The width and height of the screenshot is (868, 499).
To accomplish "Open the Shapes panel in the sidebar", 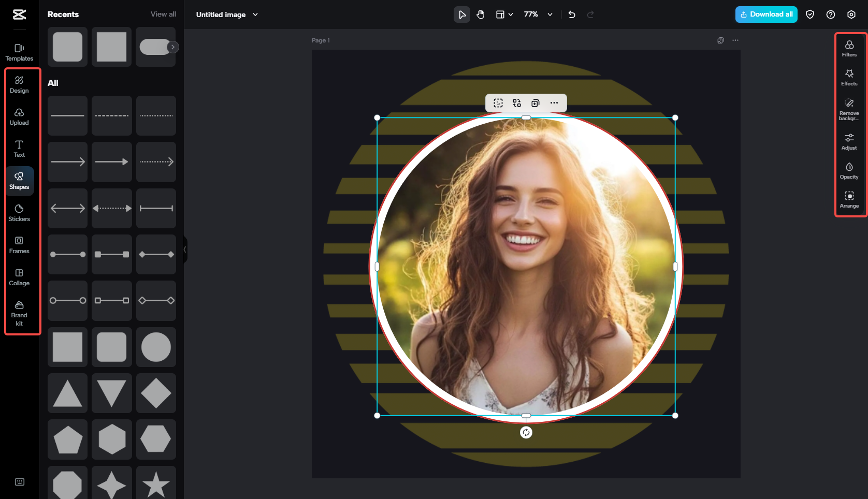I will [x=20, y=181].
